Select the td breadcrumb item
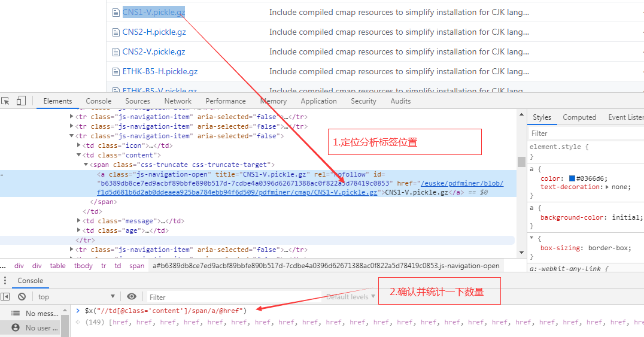 (118, 266)
